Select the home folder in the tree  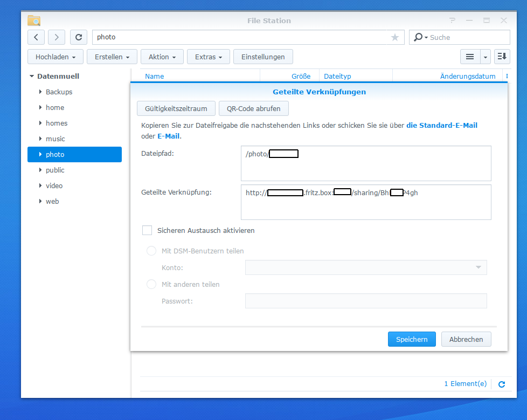74,108
